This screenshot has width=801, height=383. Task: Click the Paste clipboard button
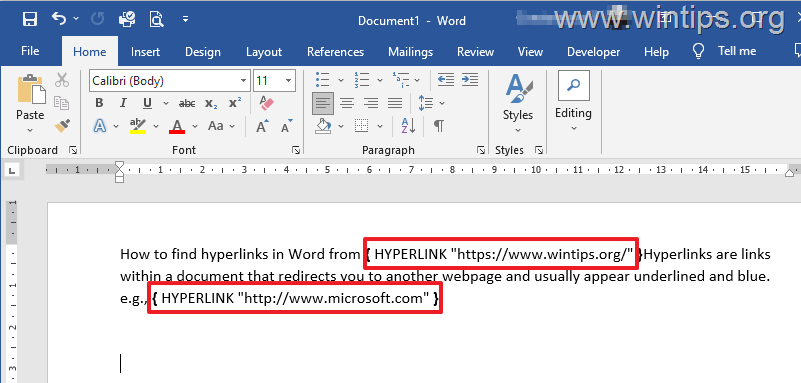click(x=30, y=96)
